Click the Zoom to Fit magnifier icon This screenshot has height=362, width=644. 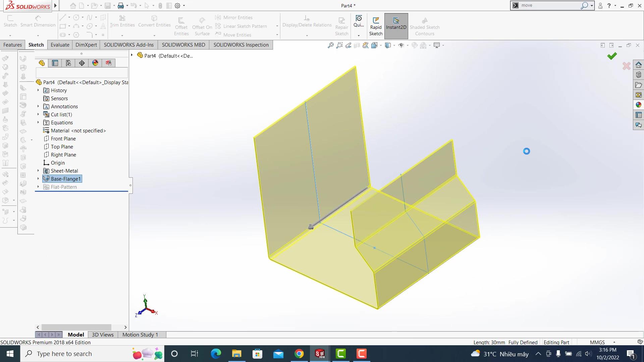[x=330, y=45]
